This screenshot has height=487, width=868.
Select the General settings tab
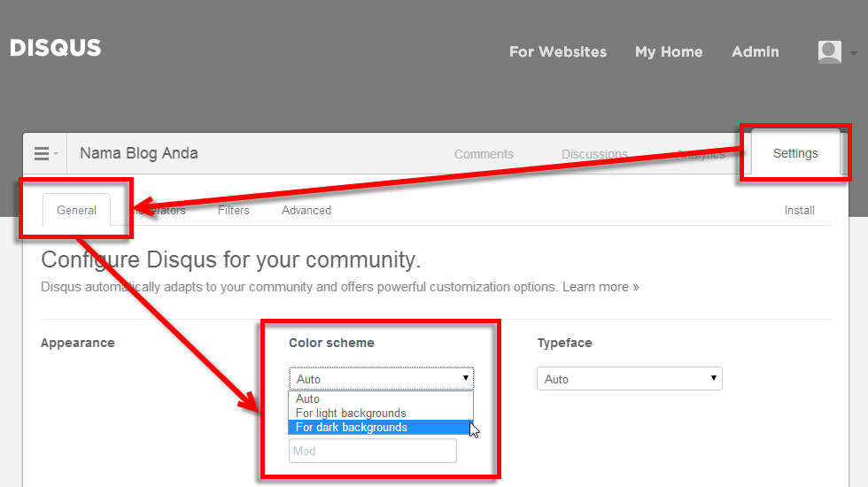pos(76,211)
